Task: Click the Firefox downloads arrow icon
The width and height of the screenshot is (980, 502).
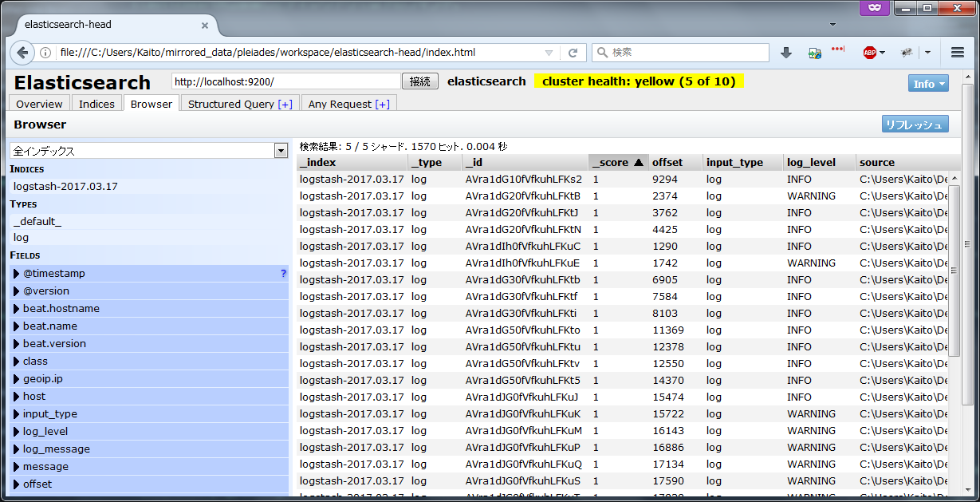Action: pos(786,53)
